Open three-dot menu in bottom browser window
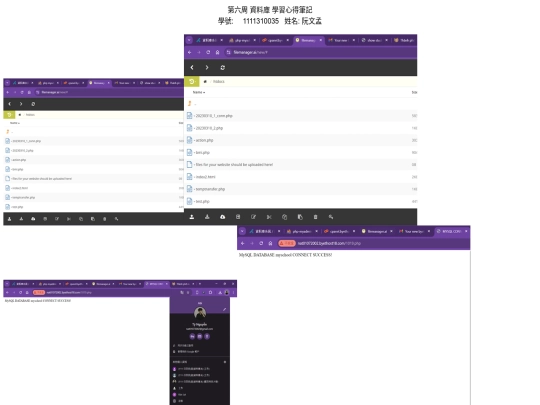540x405 pixels. [x=233, y=293]
